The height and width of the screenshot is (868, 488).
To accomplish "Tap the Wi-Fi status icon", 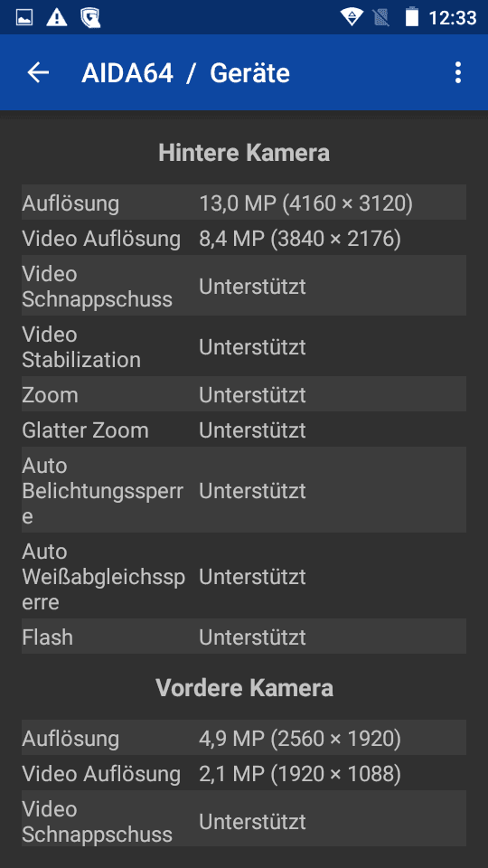I will coord(352,18).
